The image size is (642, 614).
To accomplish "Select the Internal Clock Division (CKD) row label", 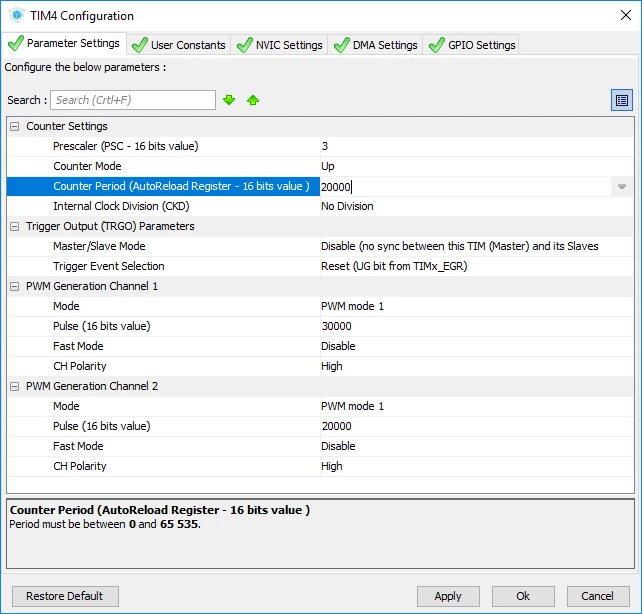I will (121, 206).
